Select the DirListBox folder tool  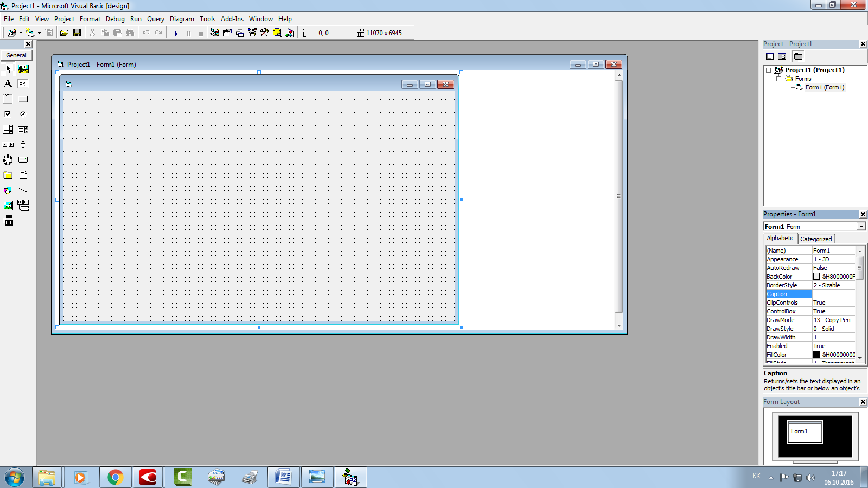point(8,175)
